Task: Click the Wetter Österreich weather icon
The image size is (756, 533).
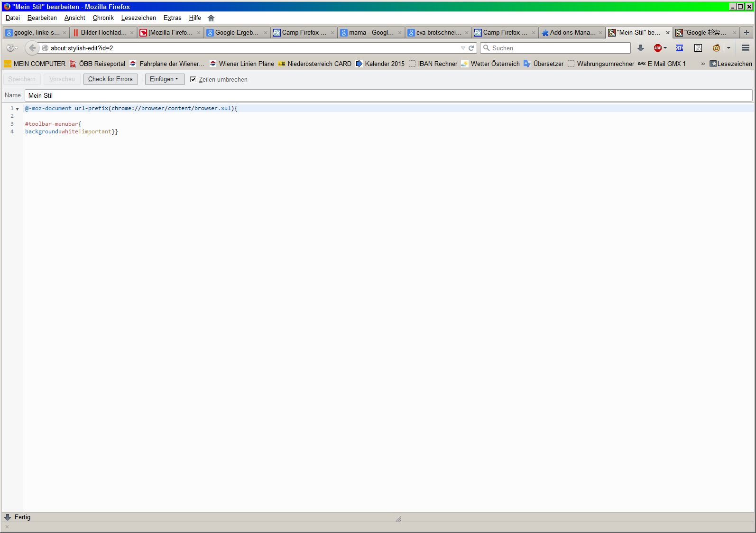Action: tap(465, 64)
